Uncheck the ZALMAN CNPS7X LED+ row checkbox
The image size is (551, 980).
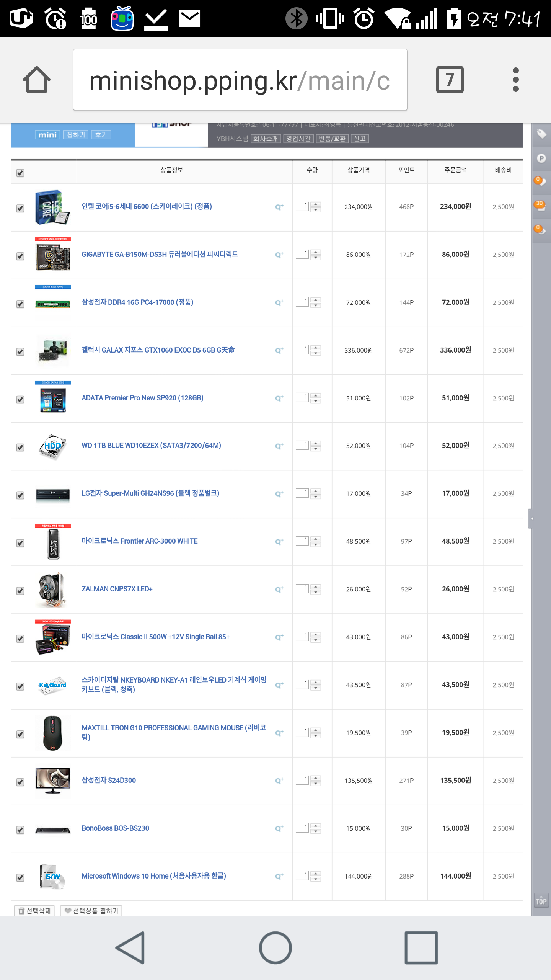click(x=20, y=591)
